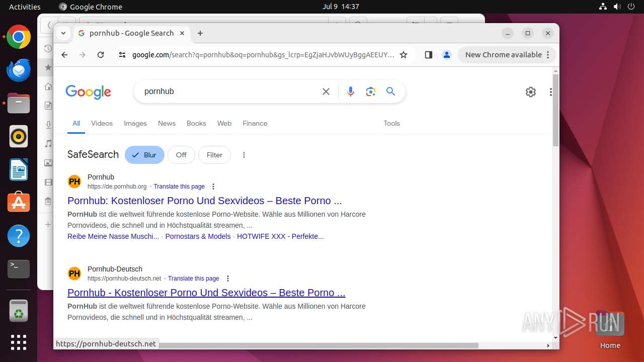Open Files manager in dock
The width and height of the screenshot is (644, 362).
click(x=19, y=104)
